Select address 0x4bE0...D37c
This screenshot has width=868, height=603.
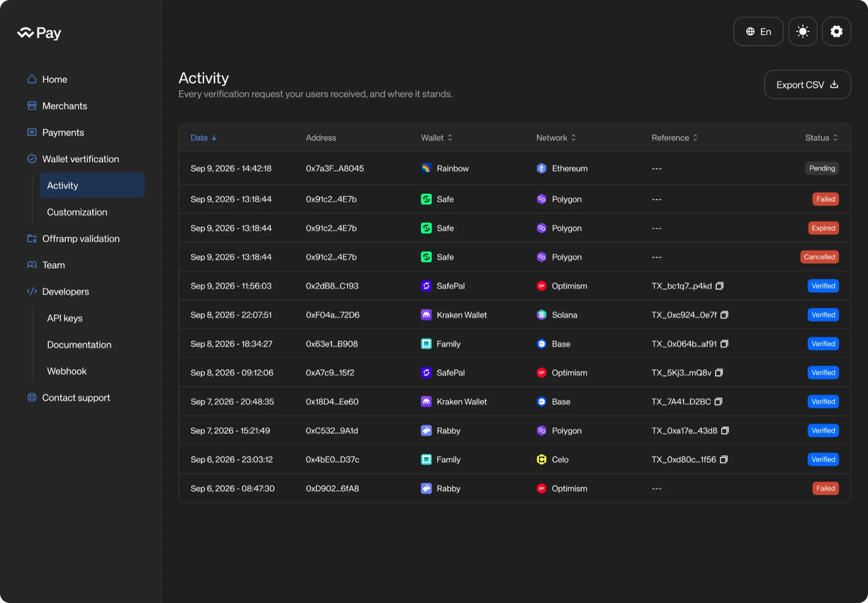[x=332, y=460]
